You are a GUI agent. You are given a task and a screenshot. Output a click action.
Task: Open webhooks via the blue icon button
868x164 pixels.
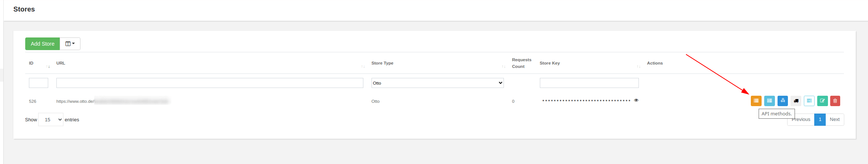[783, 101]
